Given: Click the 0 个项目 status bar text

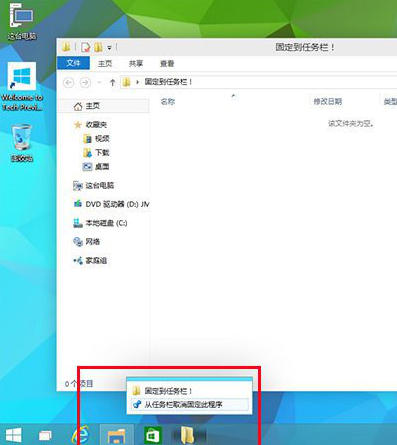Looking at the screenshot, I should (x=79, y=384).
